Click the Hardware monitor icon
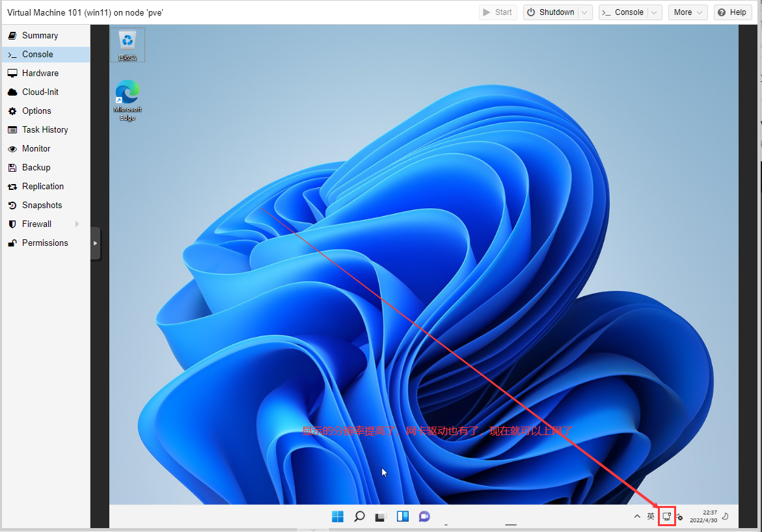This screenshot has height=532, width=762. click(x=12, y=73)
